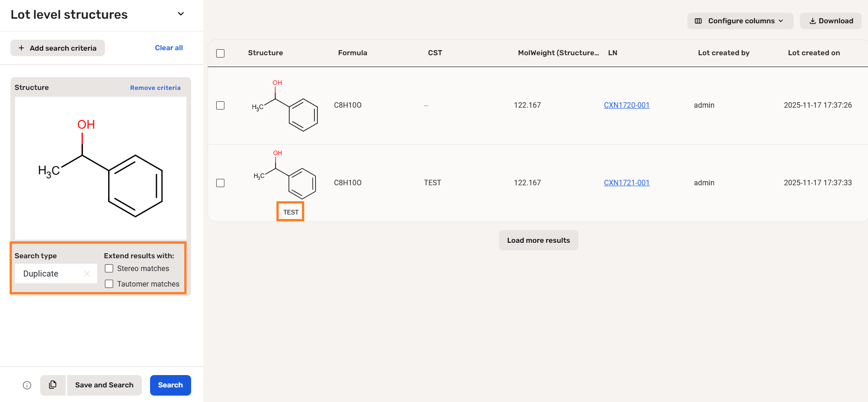Image resolution: width=868 pixels, height=402 pixels.
Task: Click the Lot created on column header
Action: click(814, 53)
